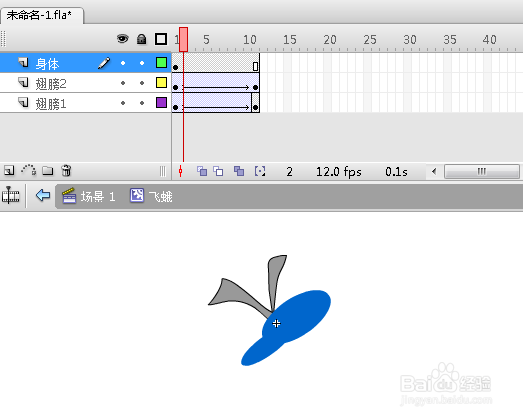523x419 pixels.
Task: Click the layer icon beside 翅膀2
Action: click(x=23, y=82)
